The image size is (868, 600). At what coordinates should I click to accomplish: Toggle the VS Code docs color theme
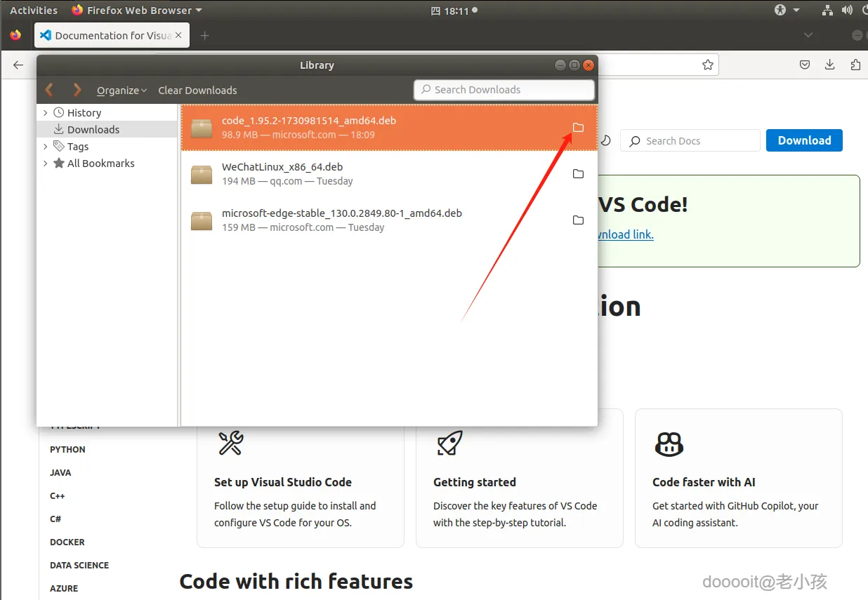[x=606, y=140]
